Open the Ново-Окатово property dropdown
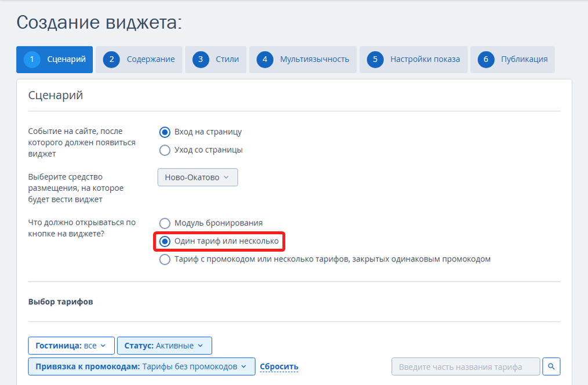 pos(198,177)
